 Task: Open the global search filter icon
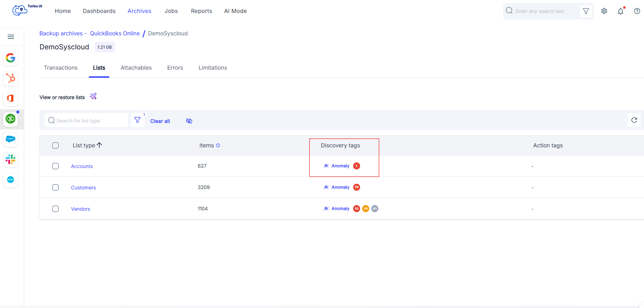coord(586,11)
